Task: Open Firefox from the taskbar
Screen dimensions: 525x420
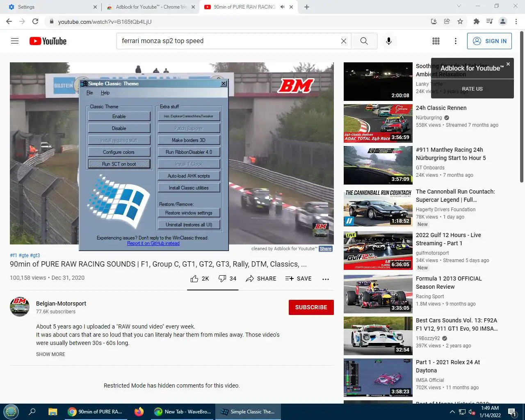Action: point(139,411)
